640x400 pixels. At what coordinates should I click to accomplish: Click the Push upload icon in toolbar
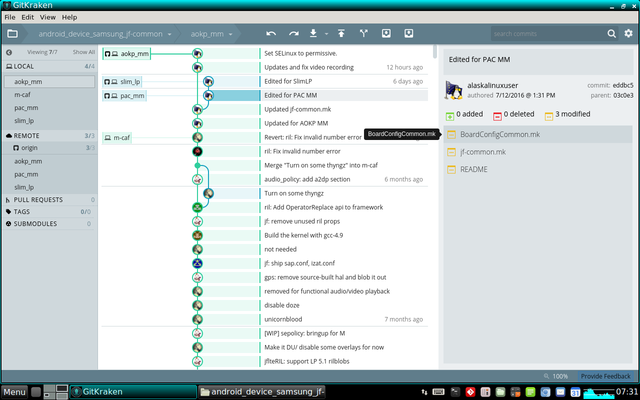click(340, 34)
